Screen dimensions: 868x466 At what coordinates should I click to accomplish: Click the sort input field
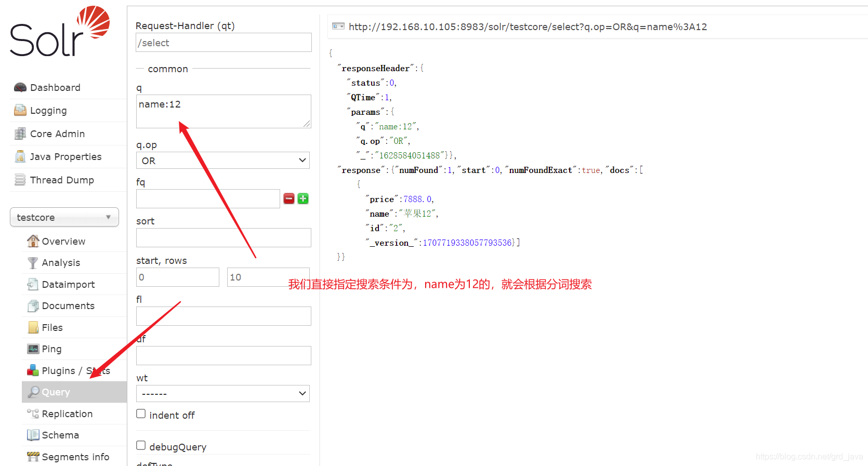[223, 237]
